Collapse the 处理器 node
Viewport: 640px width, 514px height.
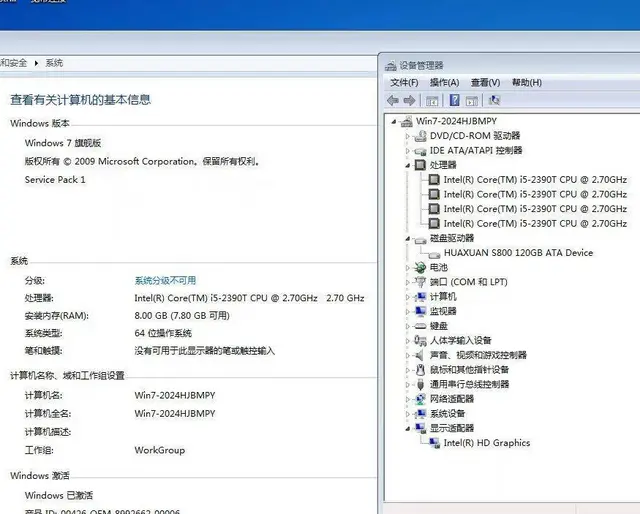coord(408,165)
